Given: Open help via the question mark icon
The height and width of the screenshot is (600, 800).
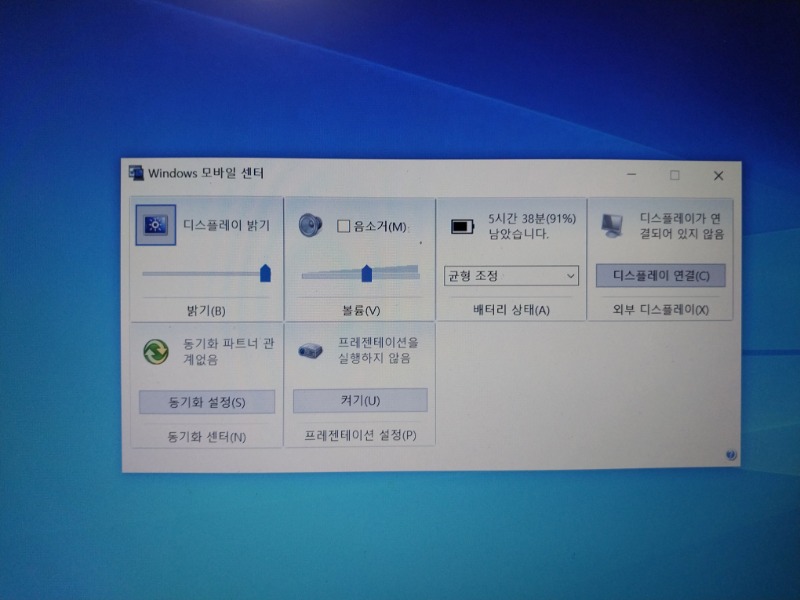Looking at the screenshot, I should [x=731, y=455].
